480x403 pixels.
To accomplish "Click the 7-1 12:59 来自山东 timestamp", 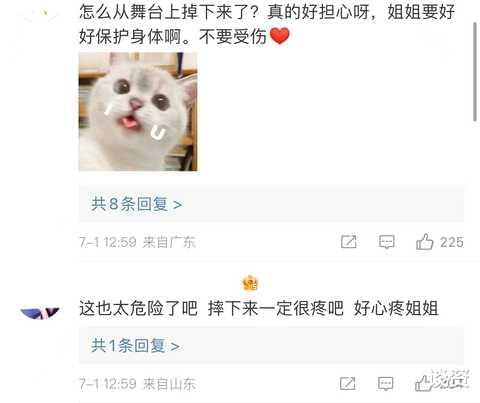I will coord(137,384).
